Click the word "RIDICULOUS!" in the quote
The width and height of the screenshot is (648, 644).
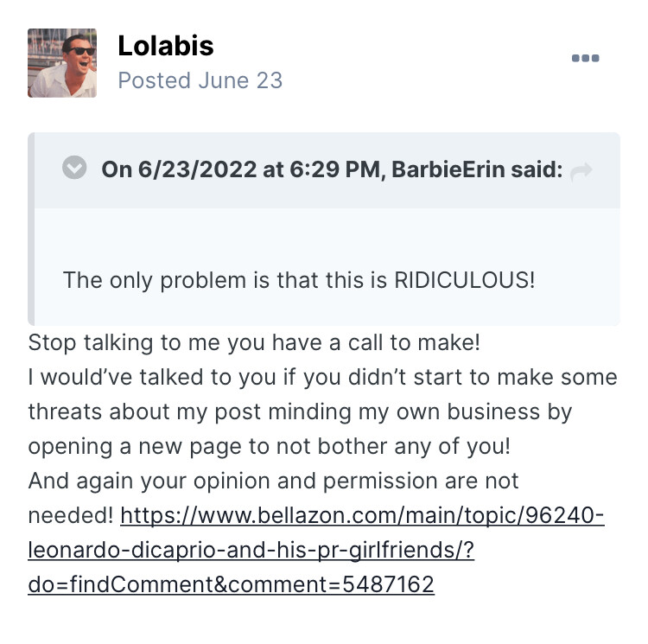[464, 280]
